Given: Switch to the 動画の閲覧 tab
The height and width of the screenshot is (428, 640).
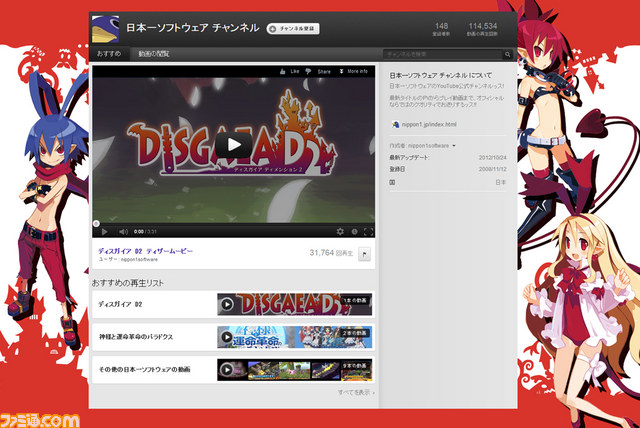Looking at the screenshot, I should [153, 53].
